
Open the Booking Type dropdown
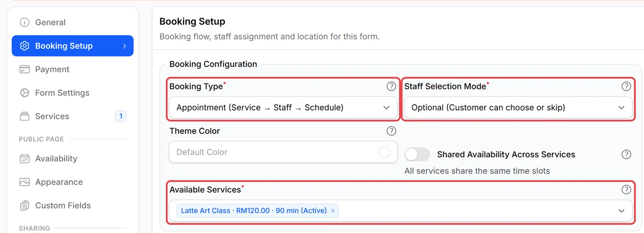click(x=283, y=108)
